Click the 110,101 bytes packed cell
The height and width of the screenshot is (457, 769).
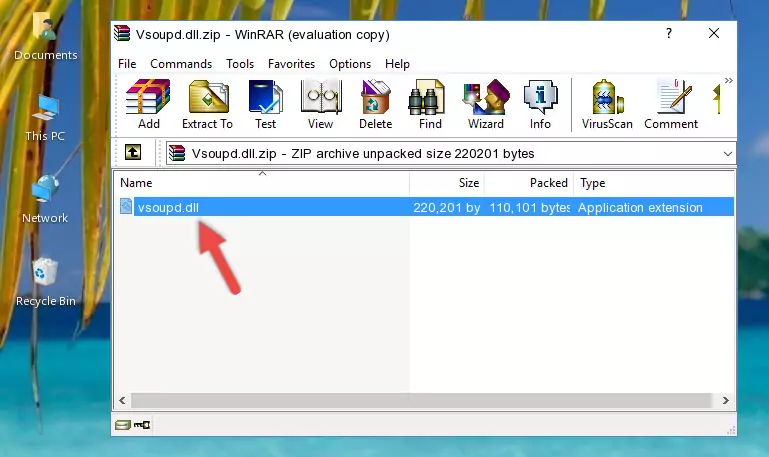click(530, 207)
